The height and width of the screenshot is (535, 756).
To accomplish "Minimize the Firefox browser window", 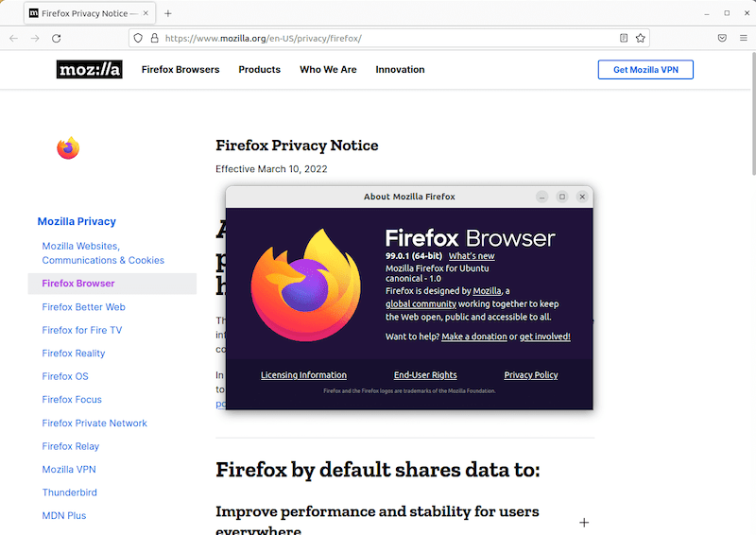I will pos(706,13).
